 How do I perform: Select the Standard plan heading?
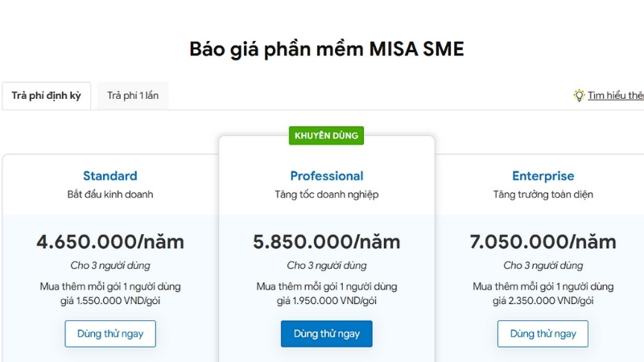point(110,176)
